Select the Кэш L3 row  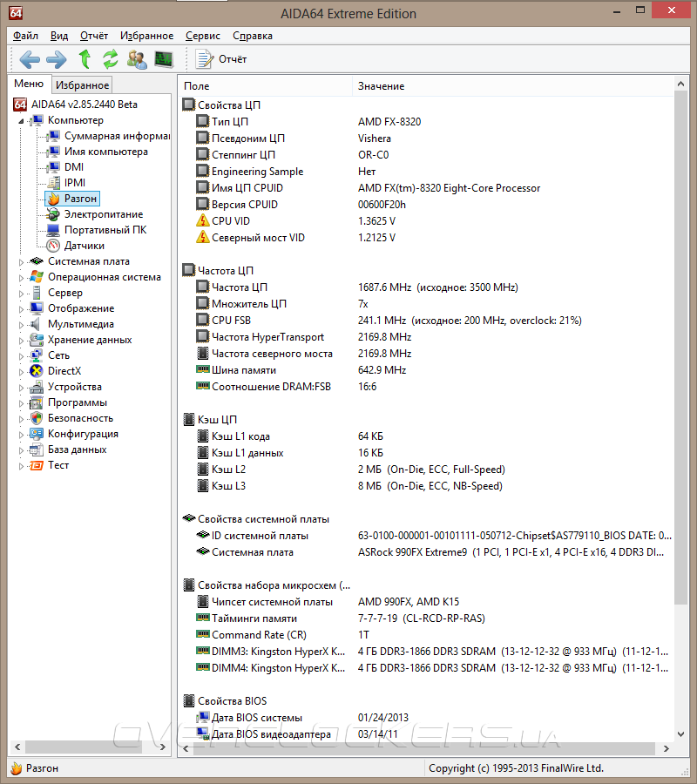pyautogui.click(x=425, y=485)
